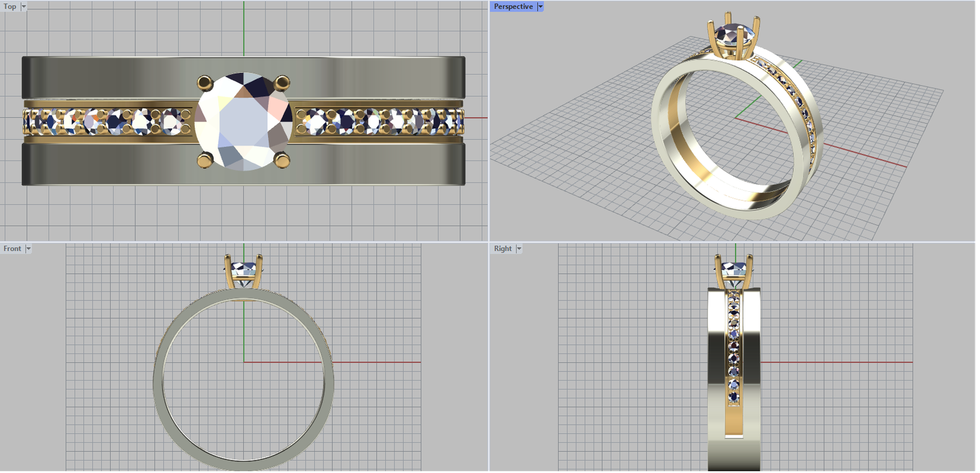980x473 pixels.
Task: Select the large center diamond in Top view
Action: [x=244, y=121]
